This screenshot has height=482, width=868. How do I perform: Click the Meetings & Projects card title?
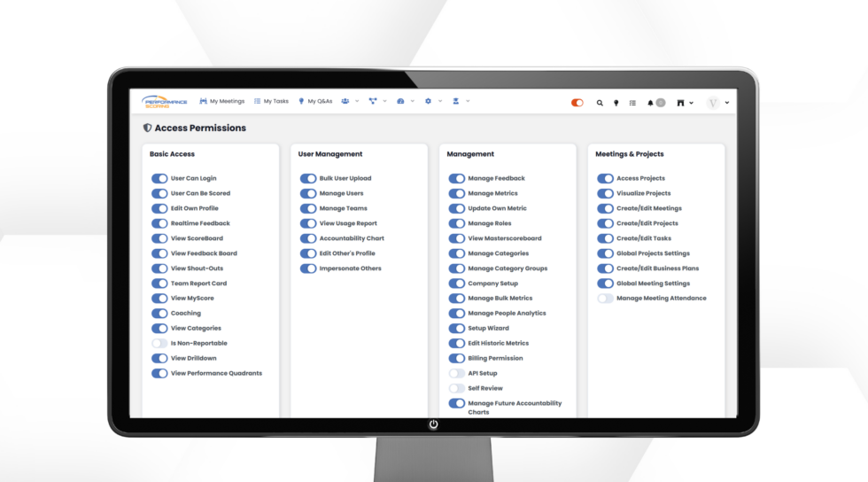click(x=630, y=154)
